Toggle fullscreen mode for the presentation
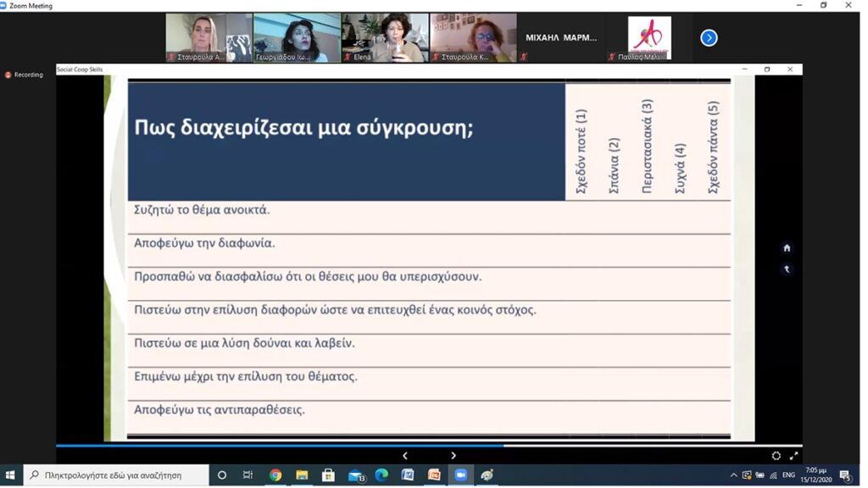868x488 pixels. pos(793,456)
